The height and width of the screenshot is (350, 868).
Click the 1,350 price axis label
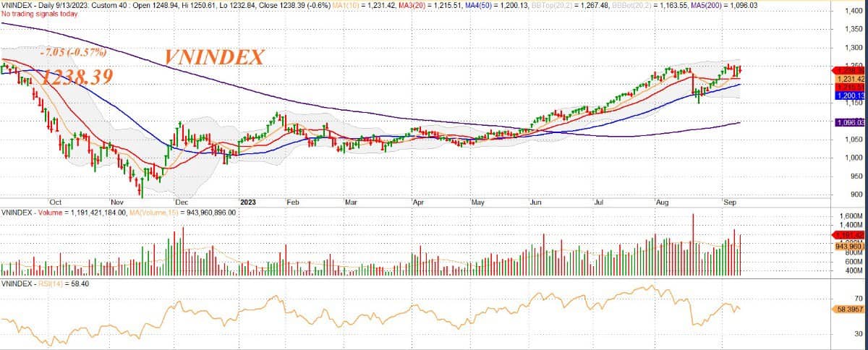(853, 30)
